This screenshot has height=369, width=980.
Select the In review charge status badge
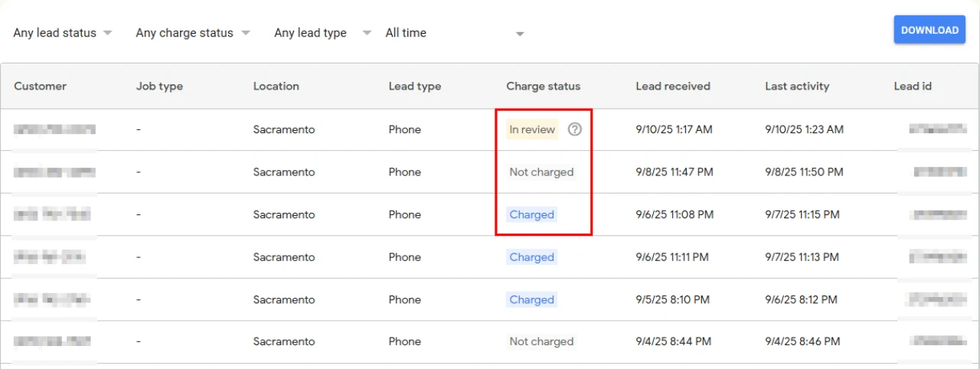[532, 129]
